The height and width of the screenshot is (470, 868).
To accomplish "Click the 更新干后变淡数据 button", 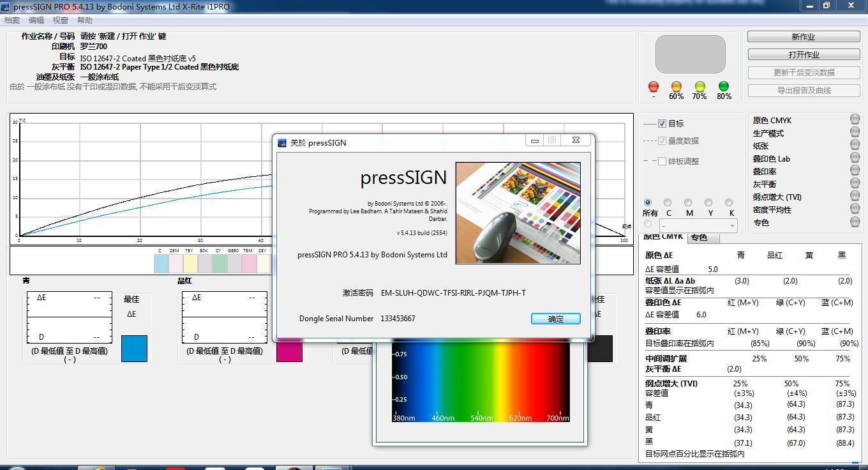I will 804,73.
